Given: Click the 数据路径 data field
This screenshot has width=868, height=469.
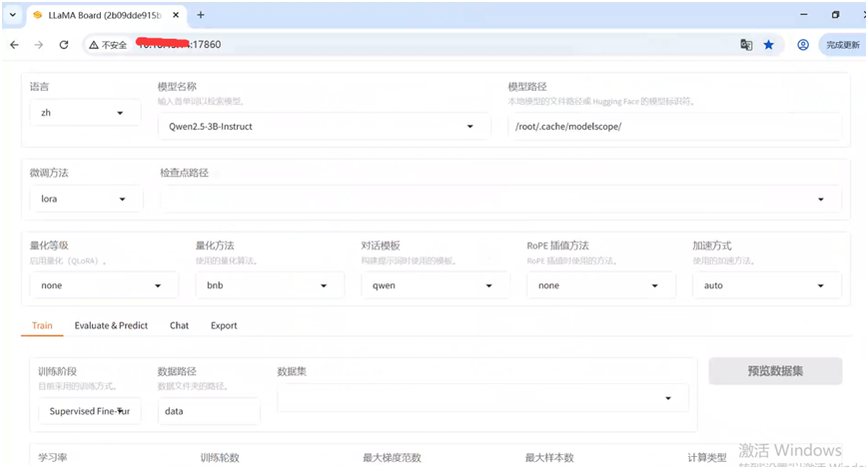Looking at the screenshot, I should (209, 411).
